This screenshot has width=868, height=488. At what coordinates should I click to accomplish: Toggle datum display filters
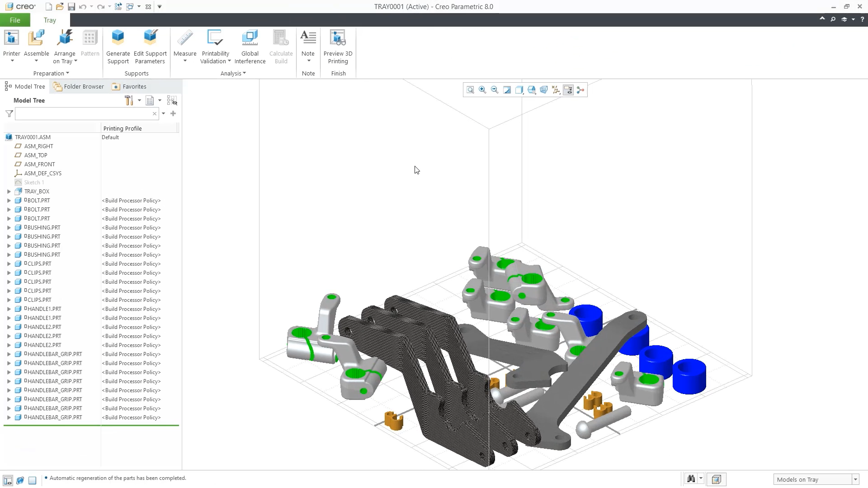[556, 90]
